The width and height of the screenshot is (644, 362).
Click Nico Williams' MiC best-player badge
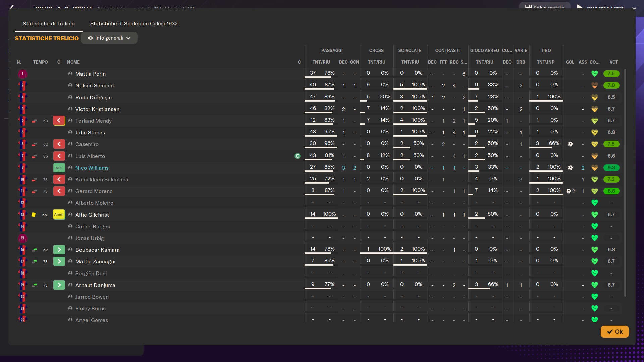pyautogui.click(x=59, y=168)
